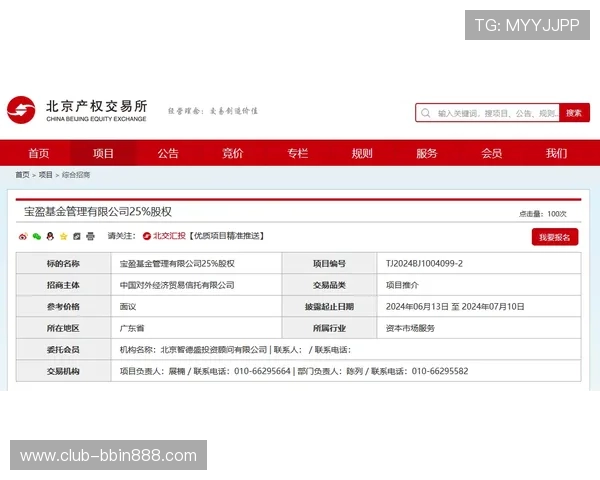Open the 服务 navigation tab
600x480 pixels.
pos(427,153)
